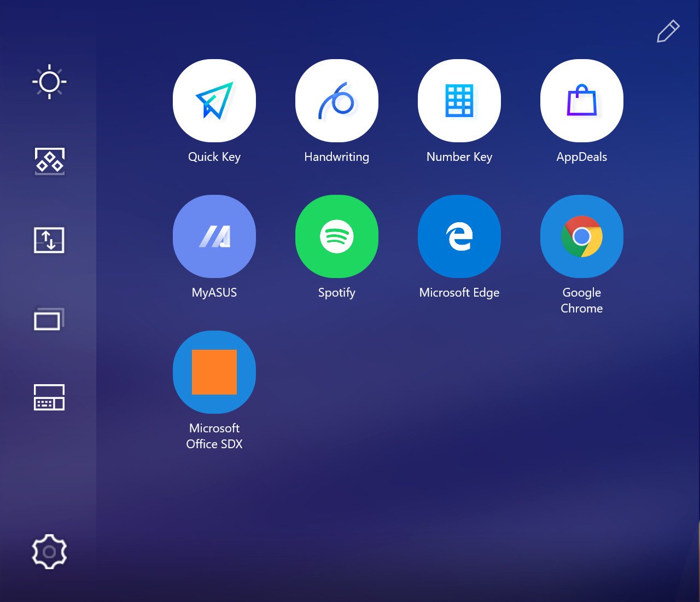Click the mode switch icon with diamonds
This screenshot has height=602, width=700.
(49, 161)
